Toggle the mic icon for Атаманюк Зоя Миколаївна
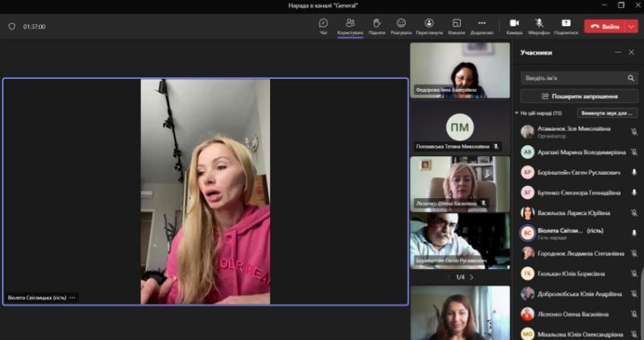Image resolution: width=644 pixels, height=340 pixels. pyautogui.click(x=634, y=132)
